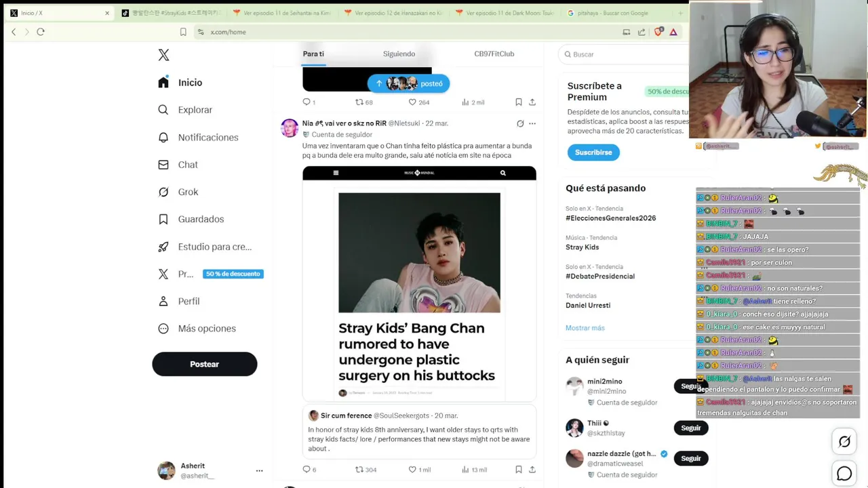Switch to Dark Moon episode 11 tab
The height and width of the screenshot is (488, 868).
pos(505,13)
